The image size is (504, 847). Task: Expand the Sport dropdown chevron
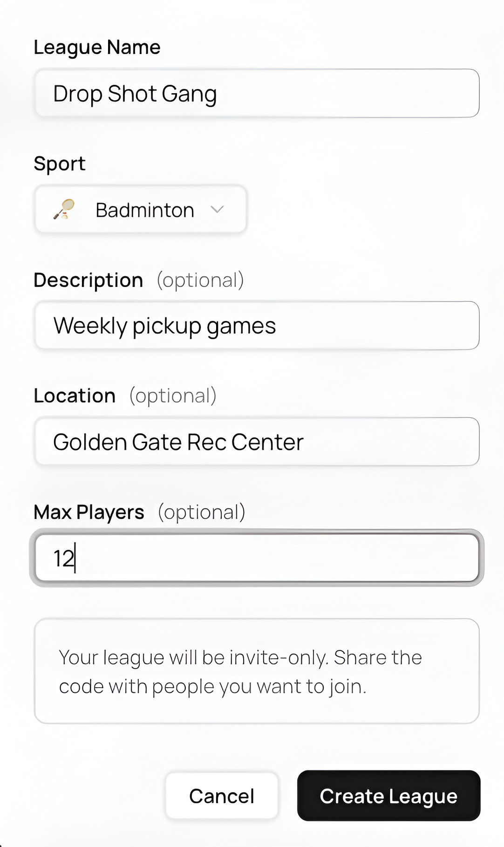(217, 210)
